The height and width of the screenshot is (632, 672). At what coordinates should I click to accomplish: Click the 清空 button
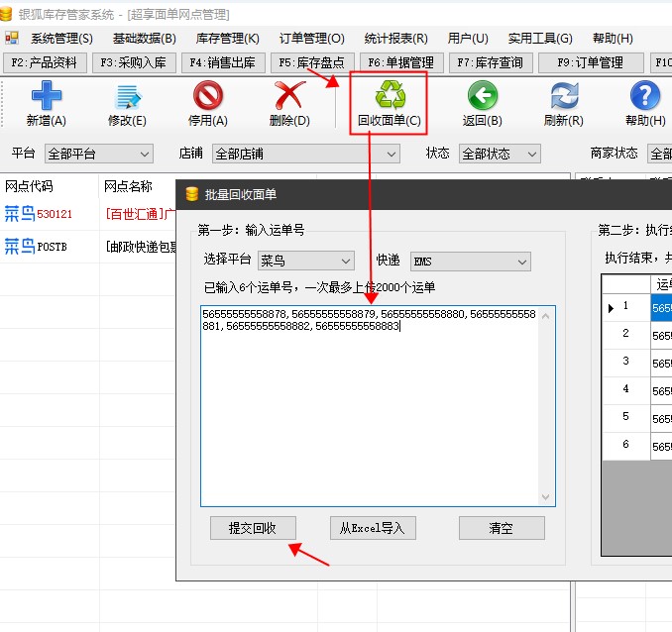coord(501,528)
